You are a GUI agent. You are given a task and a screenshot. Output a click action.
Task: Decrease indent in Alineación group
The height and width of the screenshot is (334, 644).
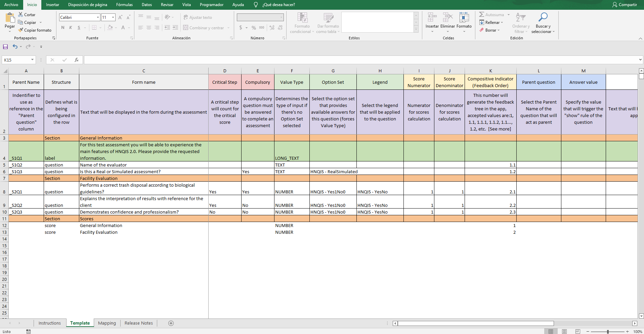click(x=167, y=28)
